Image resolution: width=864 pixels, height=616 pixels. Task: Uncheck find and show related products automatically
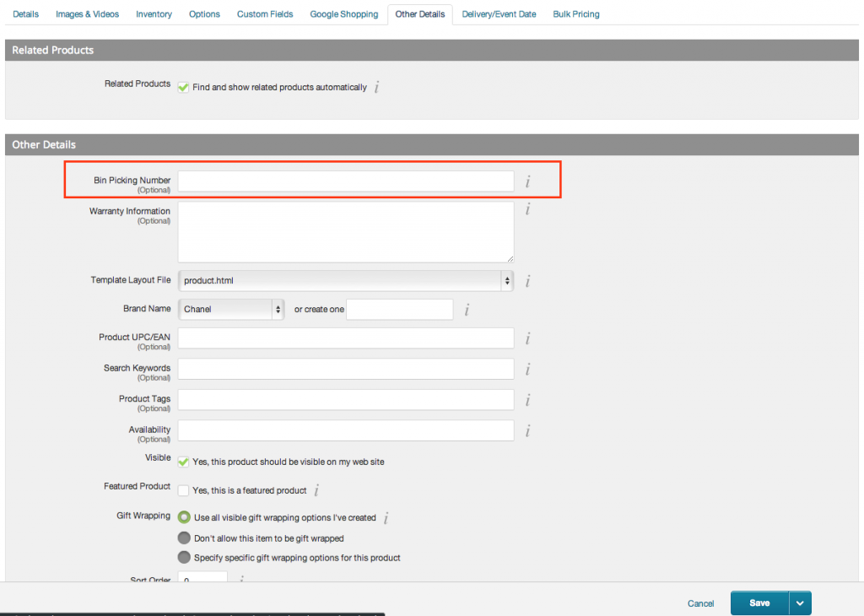183,87
